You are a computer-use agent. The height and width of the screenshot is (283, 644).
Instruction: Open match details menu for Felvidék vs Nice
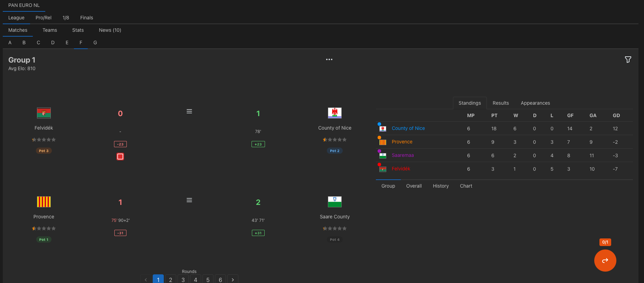[189, 111]
